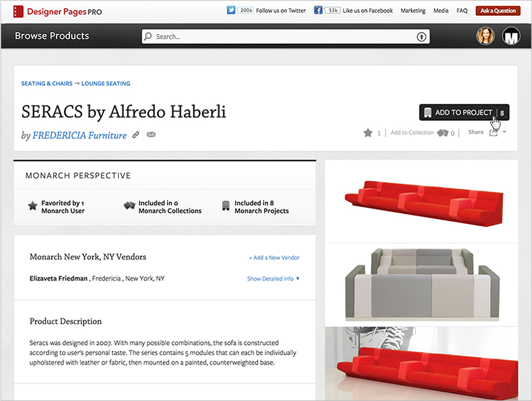
Task: Open the gray modular sofa thumbnail
Action: click(421, 285)
